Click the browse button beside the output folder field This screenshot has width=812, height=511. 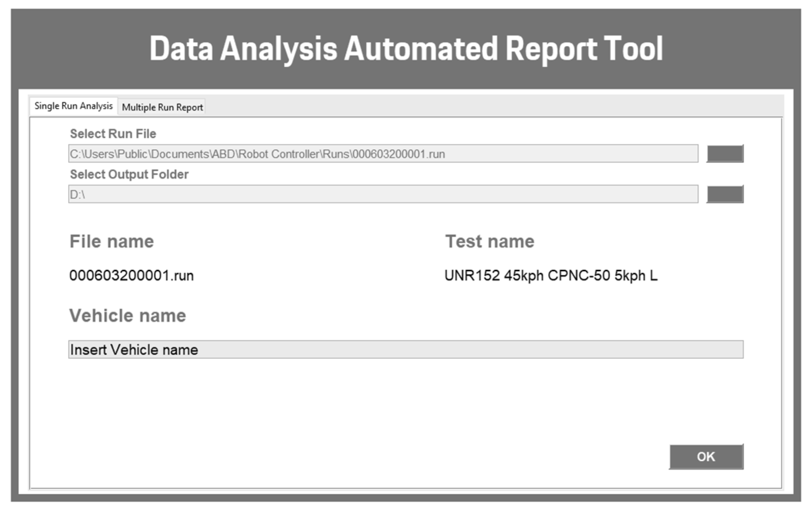click(x=724, y=194)
